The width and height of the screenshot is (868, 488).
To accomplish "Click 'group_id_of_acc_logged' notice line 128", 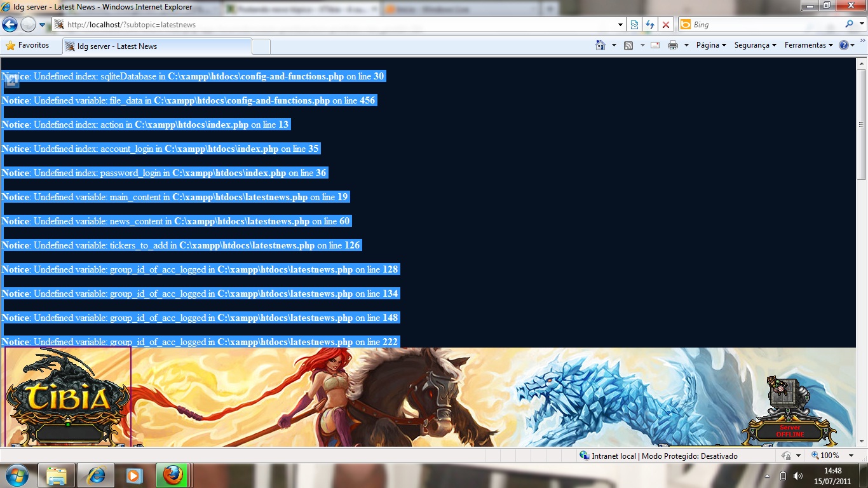I will point(200,269).
